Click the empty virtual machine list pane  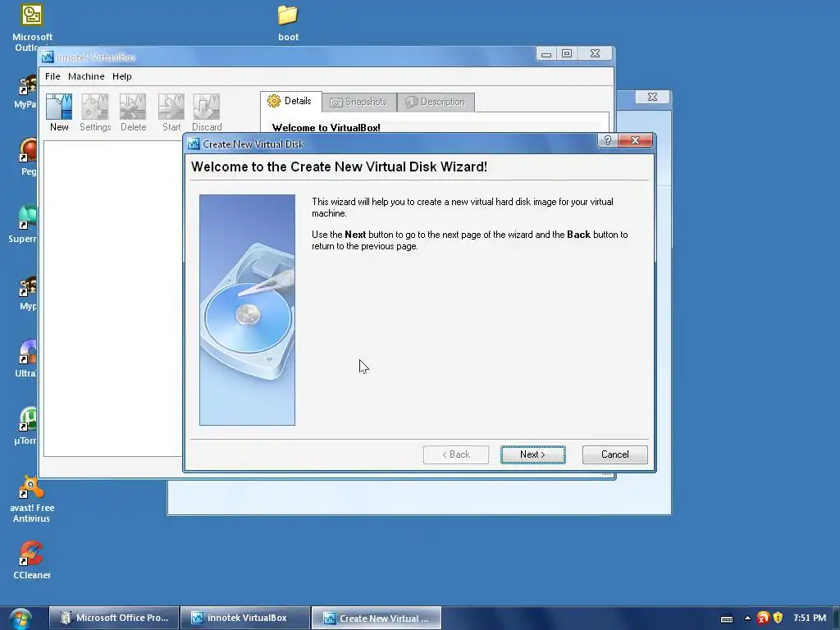pyautogui.click(x=112, y=298)
